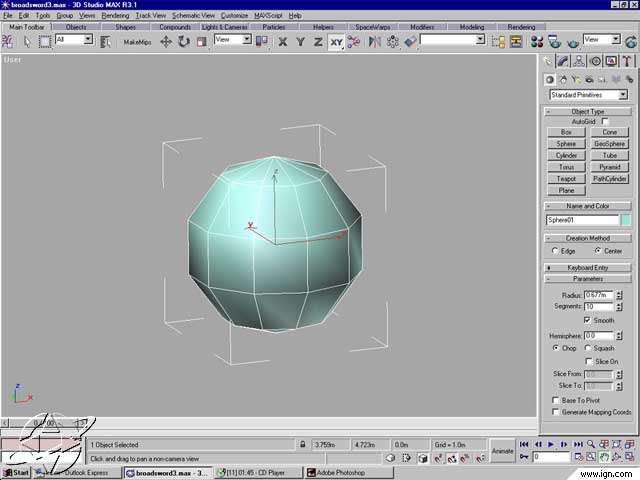Screen dimensions: 640x480
Task: Expand the Keyboard Entry rollout
Action: (588, 267)
